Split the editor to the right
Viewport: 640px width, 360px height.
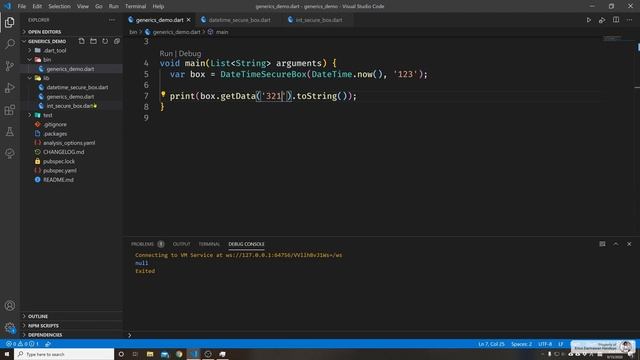pyautogui.click(x=616, y=20)
